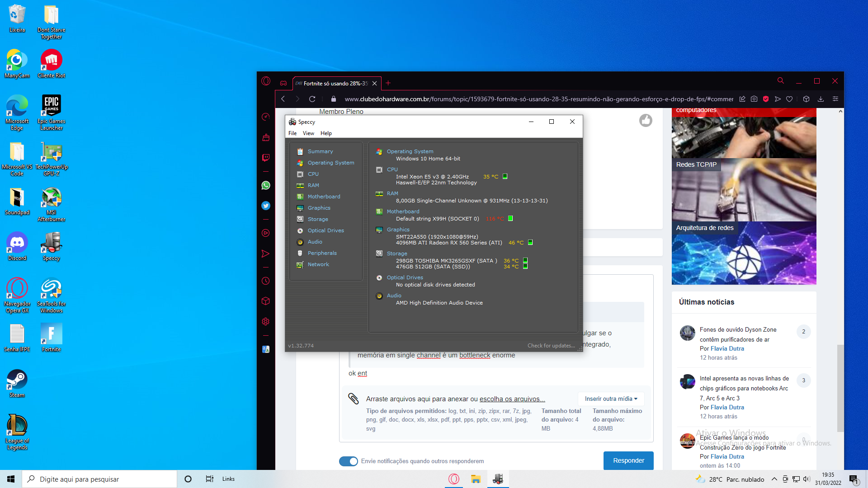
Task: Open Arquitetura de redes thumbnail
Action: click(x=744, y=253)
